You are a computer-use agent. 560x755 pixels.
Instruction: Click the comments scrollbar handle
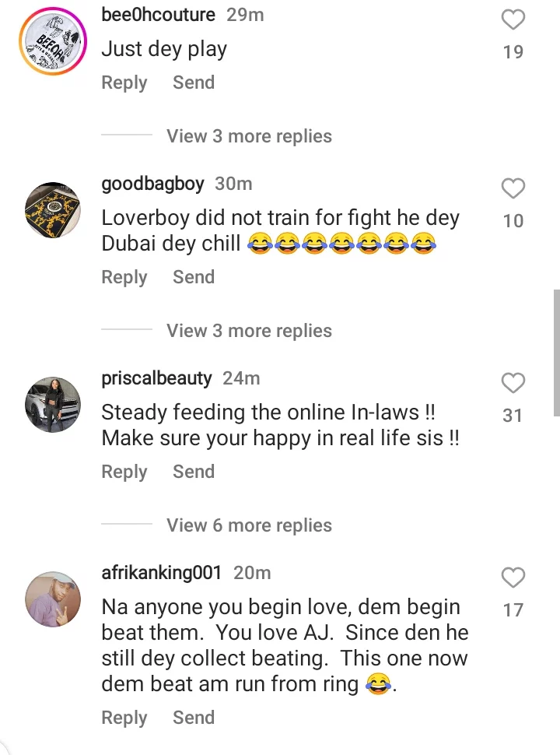point(556,352)
